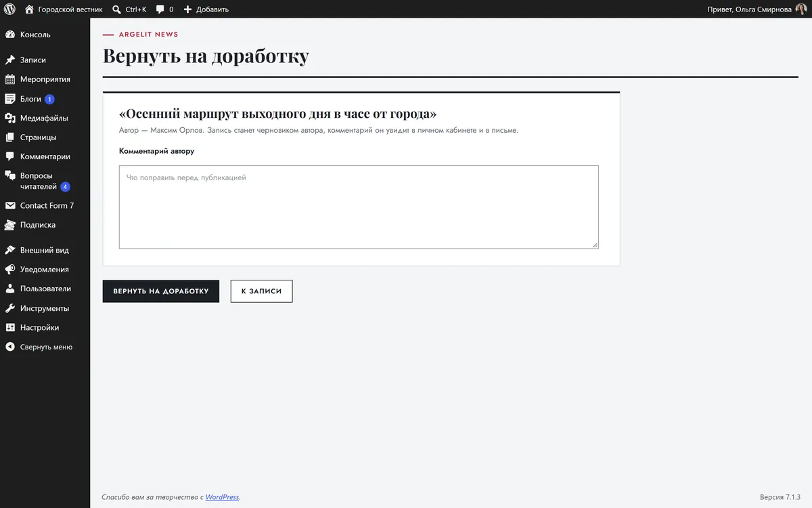Click the plus icon beside Добавить
This screenshot has width=812, height=508.
pos(188,9)
